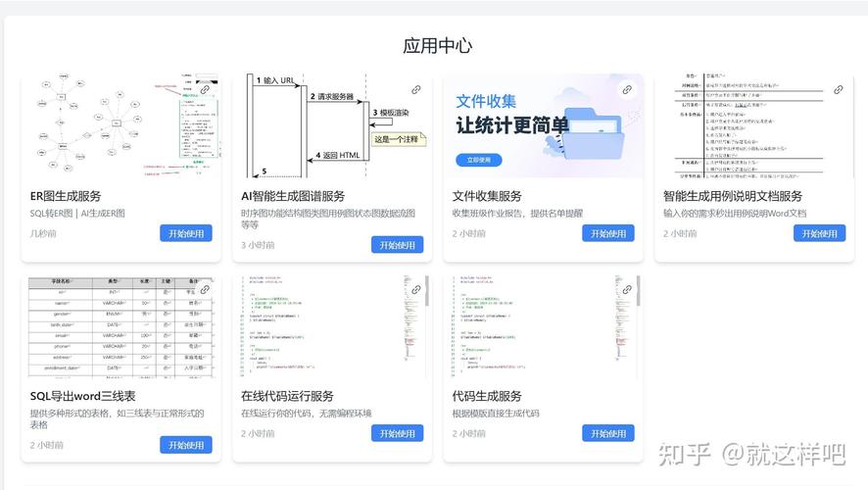This screenshot has width=868, height=490.
Task: Click 开始使用 for 文件收集服务
Action: [608, 233]
